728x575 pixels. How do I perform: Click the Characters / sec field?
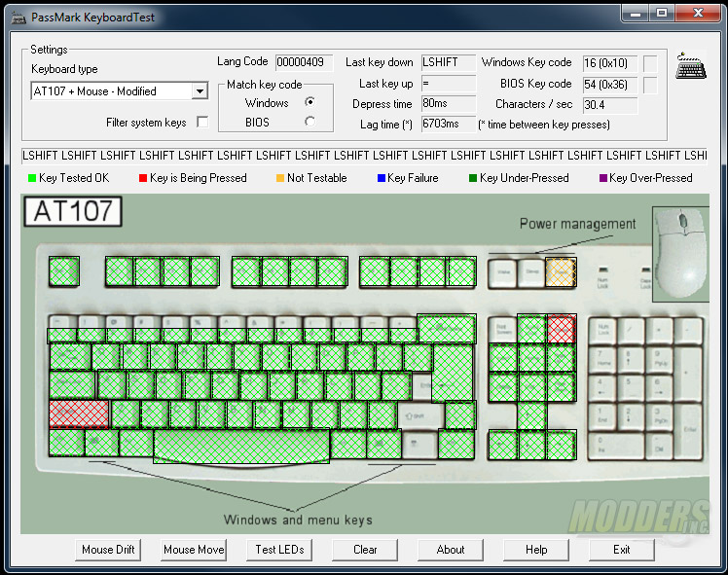(x=610, y=105)
